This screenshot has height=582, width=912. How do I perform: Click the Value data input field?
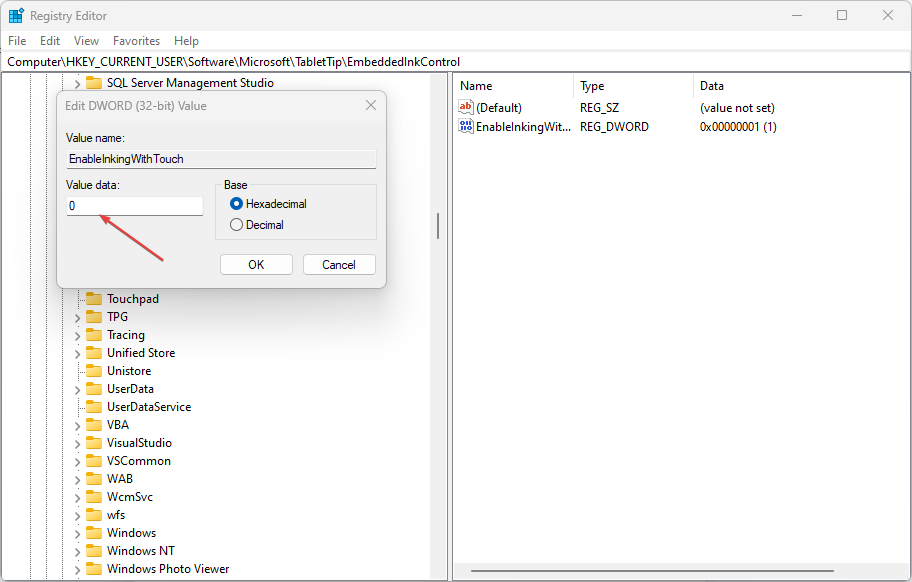135,206
